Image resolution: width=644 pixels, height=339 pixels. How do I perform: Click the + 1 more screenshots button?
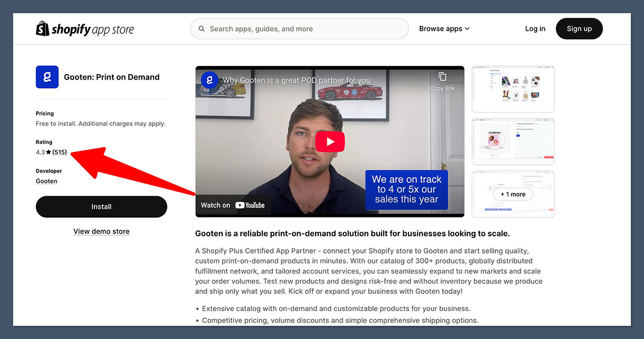(x=513, y=194)
